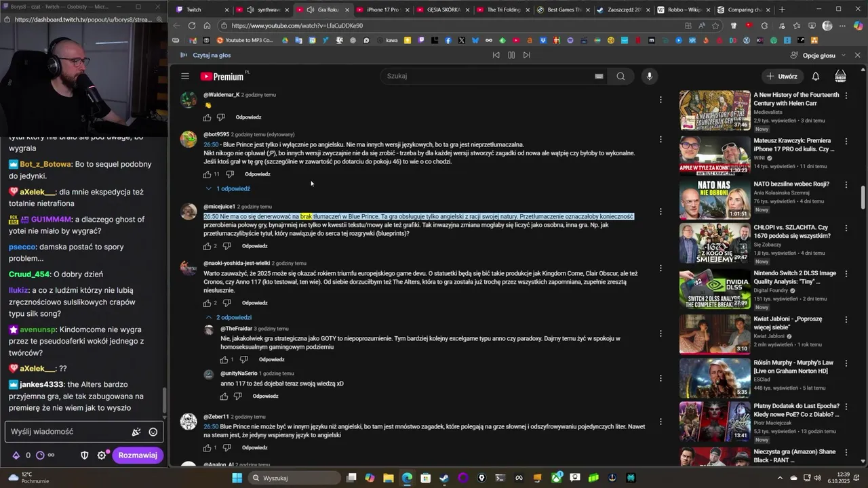Open the options menu for @Waldemar_K comment
868x488 pixels.
point(660,100)
